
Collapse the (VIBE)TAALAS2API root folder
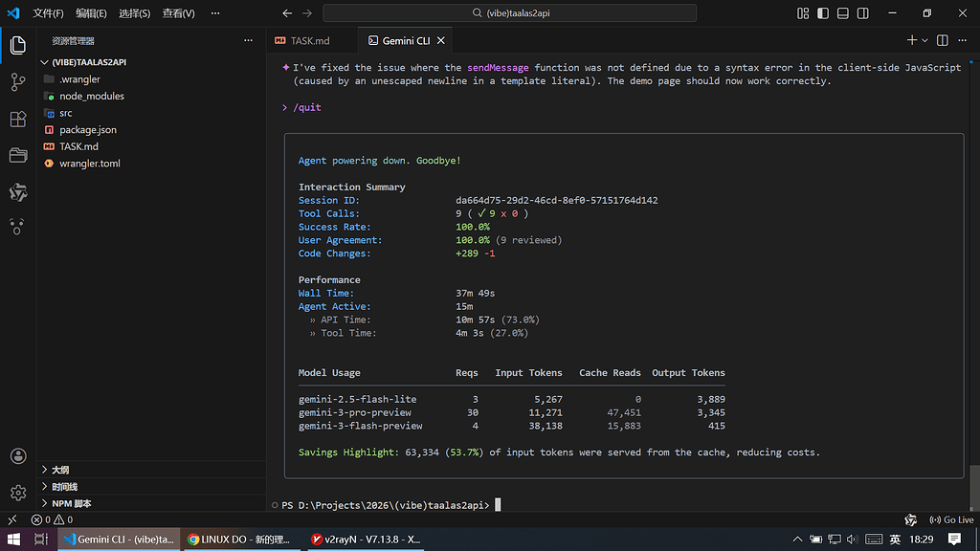(151, 62)
